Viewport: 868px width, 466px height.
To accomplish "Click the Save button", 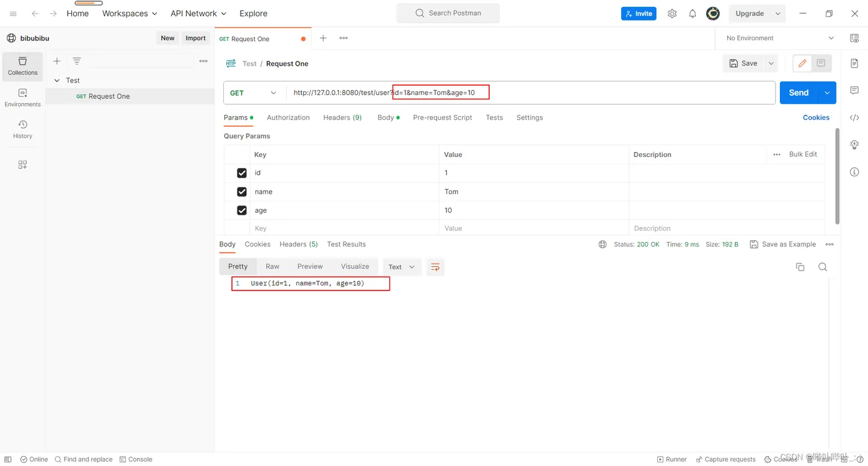I will coord(743,63).
